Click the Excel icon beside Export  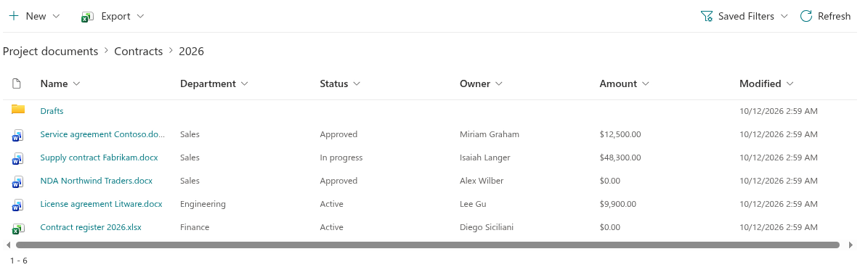pos(87,17)
